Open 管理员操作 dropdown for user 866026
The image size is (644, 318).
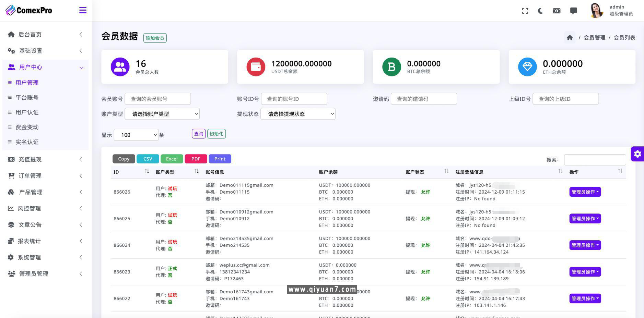(x=585, y=192)
